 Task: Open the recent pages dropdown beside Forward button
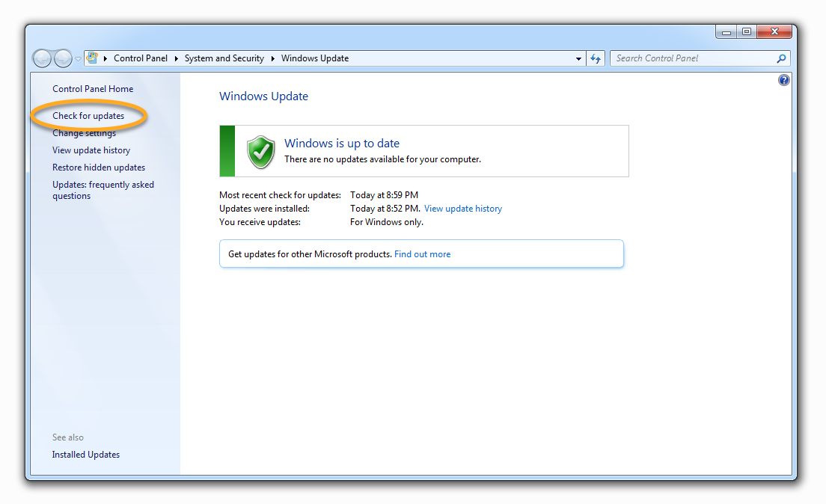[x=78, y=59]
